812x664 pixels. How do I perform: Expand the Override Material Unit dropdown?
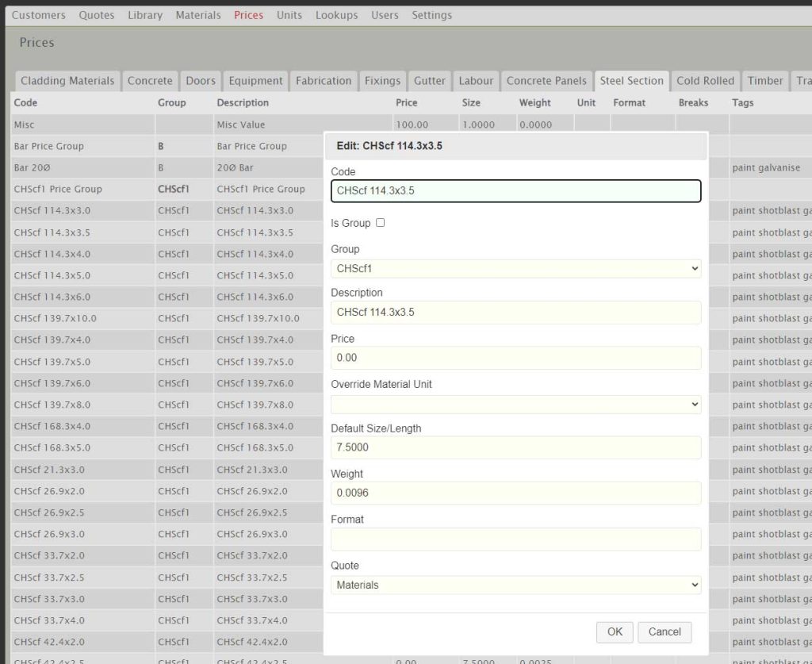point(515,405)
